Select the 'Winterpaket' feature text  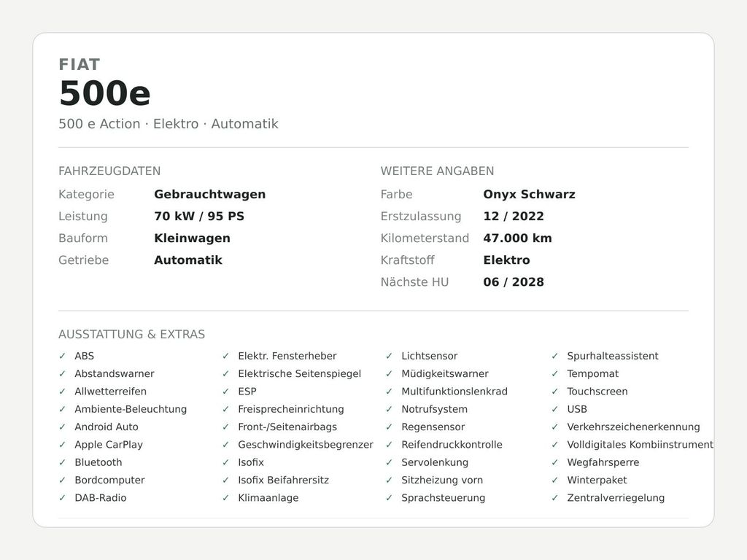click(597, 480)
